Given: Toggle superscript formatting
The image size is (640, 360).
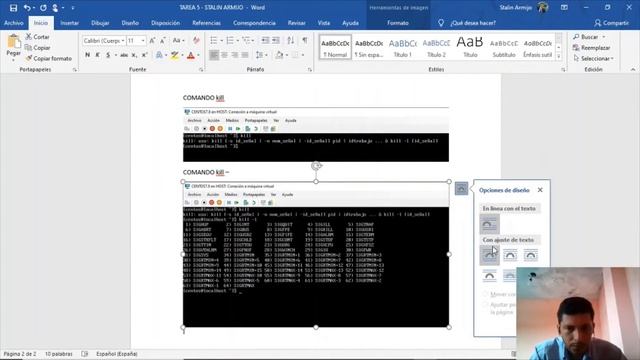Looking at the screenshot, I should tap(144, 55).
